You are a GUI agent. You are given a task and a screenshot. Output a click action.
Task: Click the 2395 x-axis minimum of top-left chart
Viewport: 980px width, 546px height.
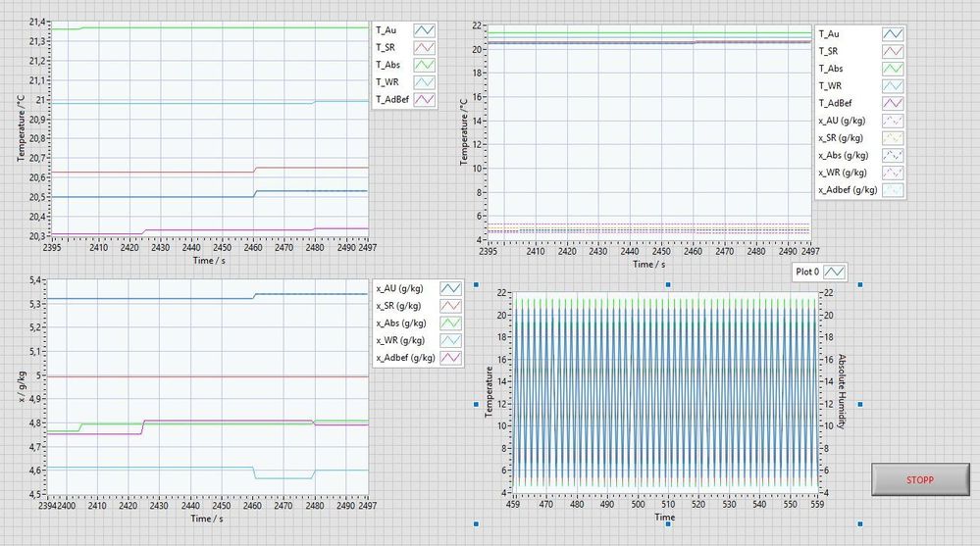[51, 247]
